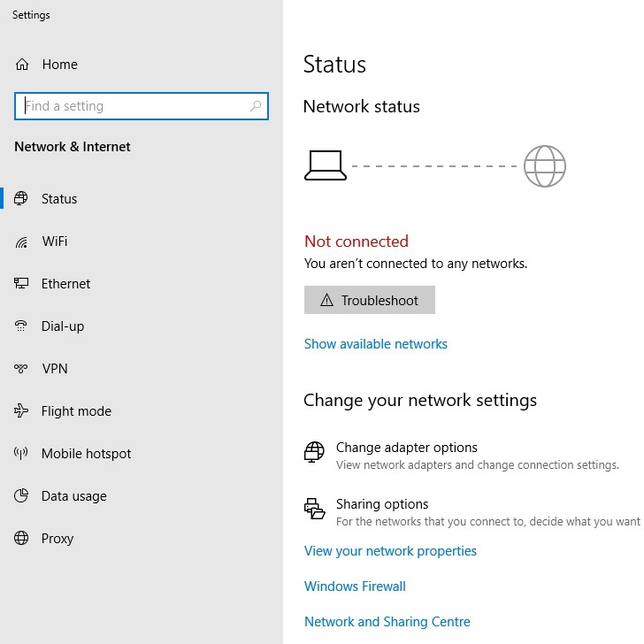Open the Ethernet monitor icon
This screenshot has height=644, width=644.
(x=22, y=284)
